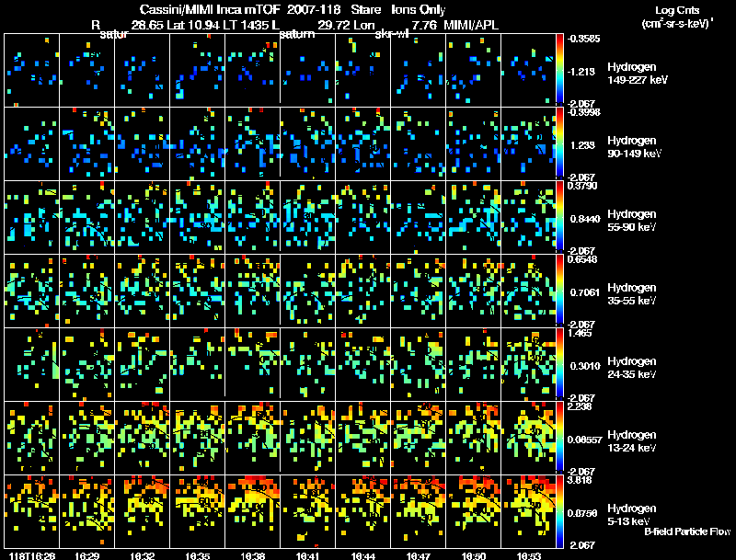Click the '118T16:26' time axis label
The image size is (736, 560).
tap(32, 556)
